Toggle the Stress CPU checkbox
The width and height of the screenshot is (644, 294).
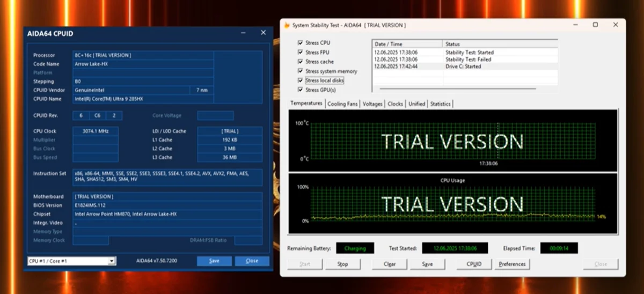coord(301,43)
